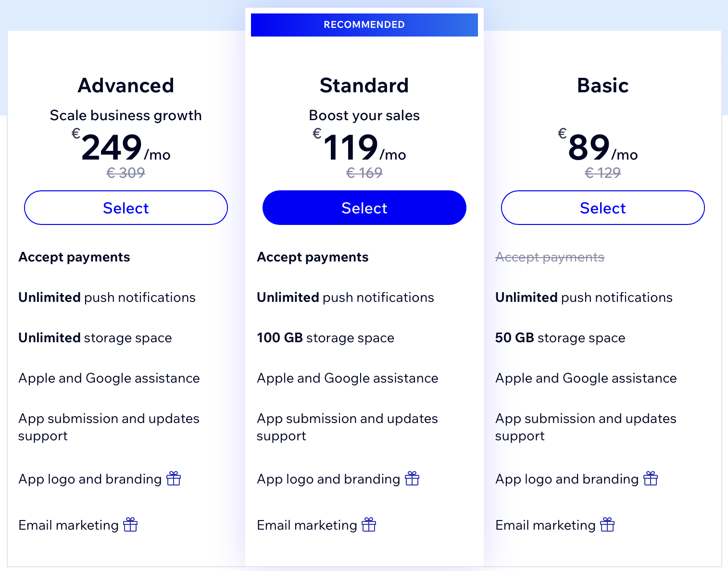Click gift icon beside Standard App logo and branding
Screen dimensions: 728x571
coord(412,478)
